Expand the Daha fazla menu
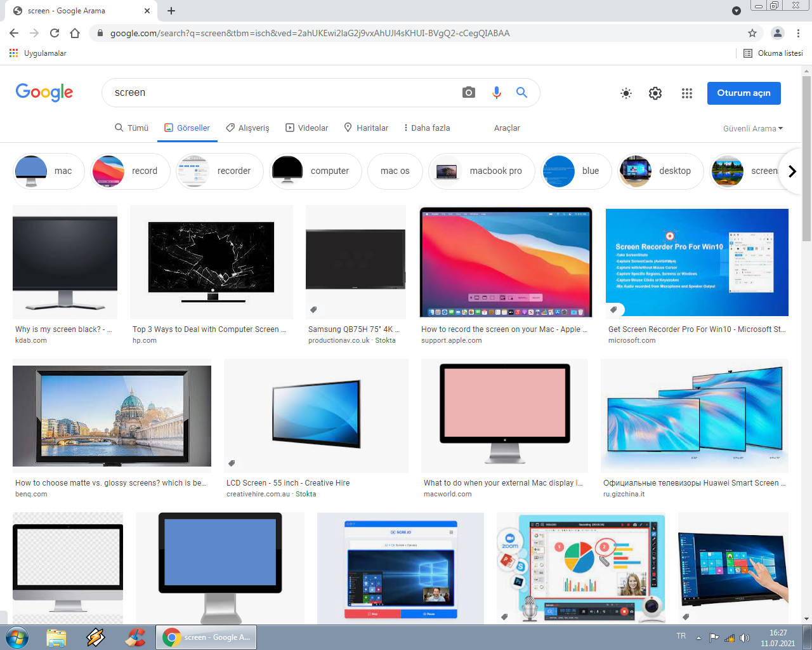The height and width of the screenshot is (650, 812). coord(427,128)
